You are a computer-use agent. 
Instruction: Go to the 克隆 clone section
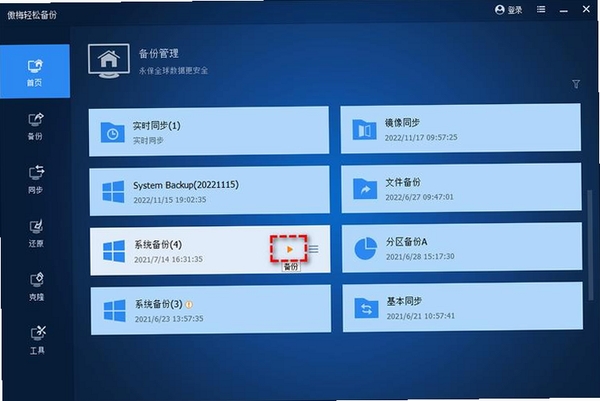(37, 287)
